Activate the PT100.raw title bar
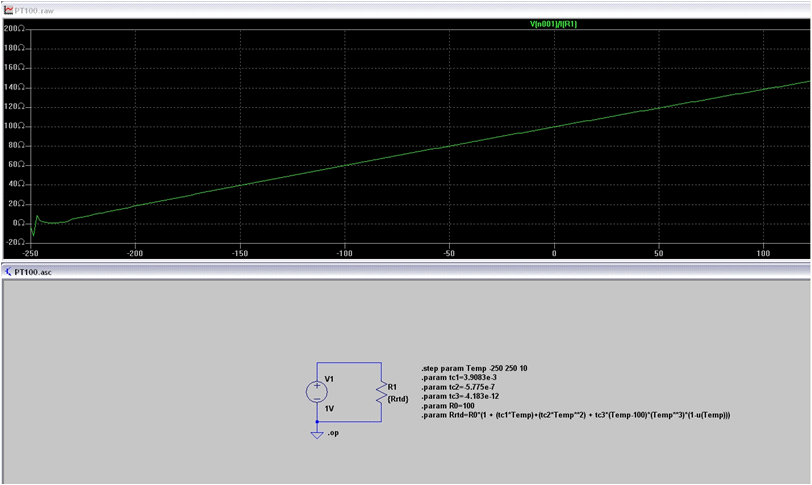This screenshot has height=485, width=812. click(406, 10)
